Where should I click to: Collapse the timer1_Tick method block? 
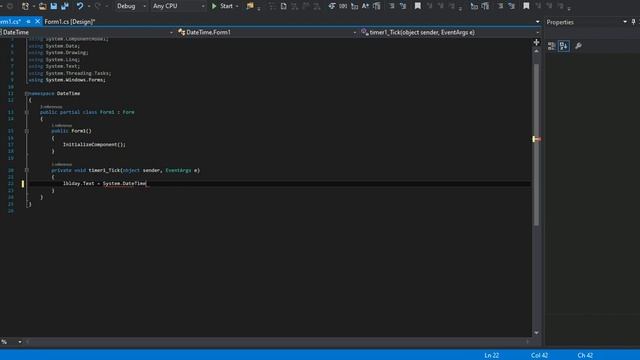(x=27, y=170)
